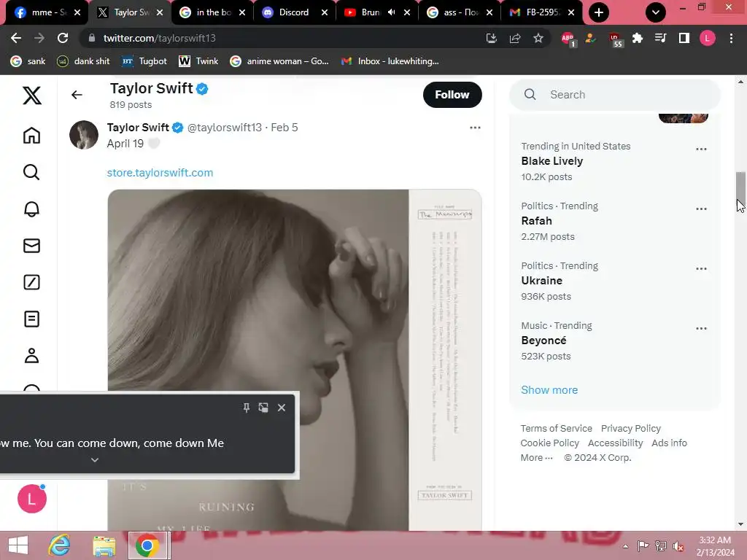The image size is (747, 560).
Task: Follow Taylor Swift
Action: pyautogui.click(x=452, y=95)
